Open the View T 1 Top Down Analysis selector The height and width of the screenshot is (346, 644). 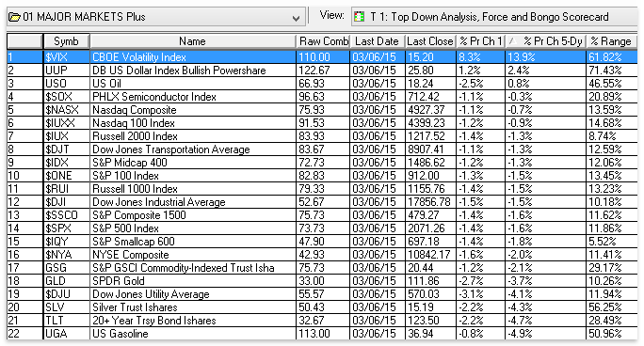click(494, 16)
